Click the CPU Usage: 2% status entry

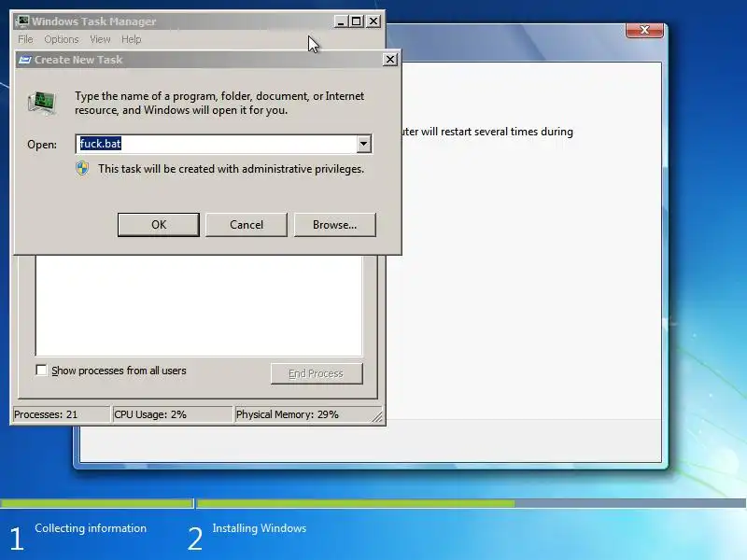[x=172, y=414]
